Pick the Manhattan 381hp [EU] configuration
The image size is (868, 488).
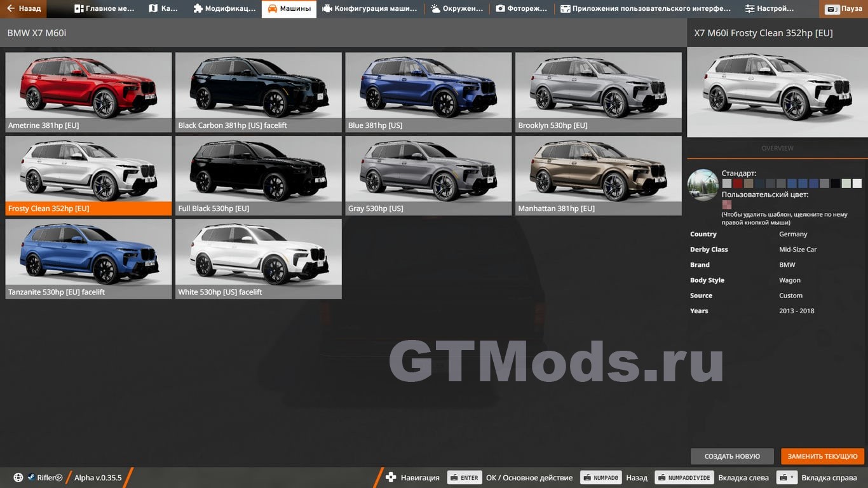[599, 175]
